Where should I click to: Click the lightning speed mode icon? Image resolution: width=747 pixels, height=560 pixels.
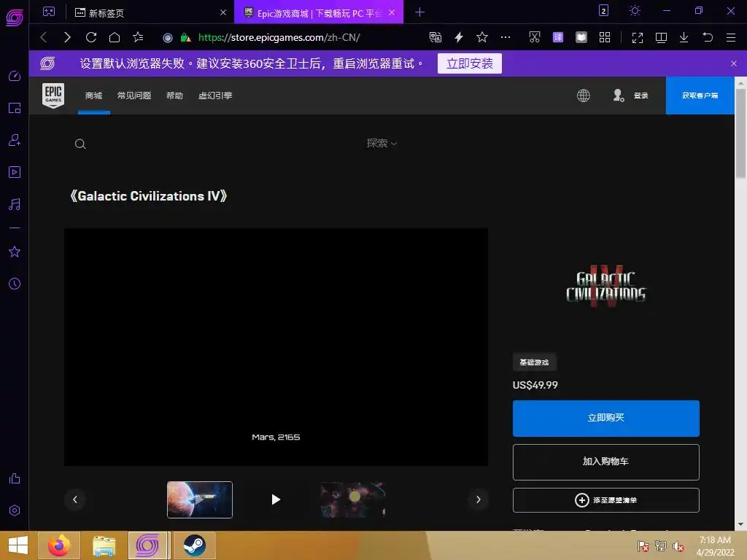(459, 37)
